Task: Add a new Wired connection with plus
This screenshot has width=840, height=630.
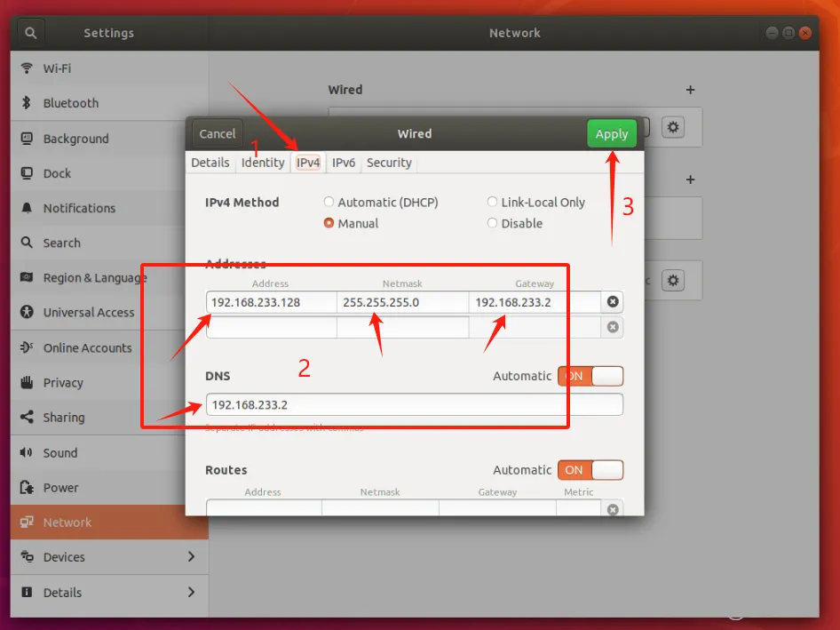Action: (x=690, y=90)
